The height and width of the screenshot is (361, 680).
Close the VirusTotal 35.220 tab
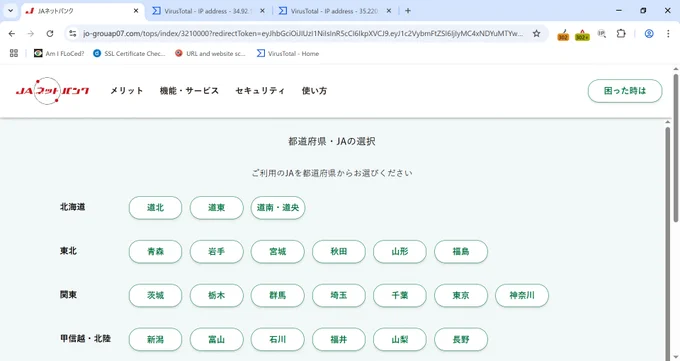pos(389,11)
